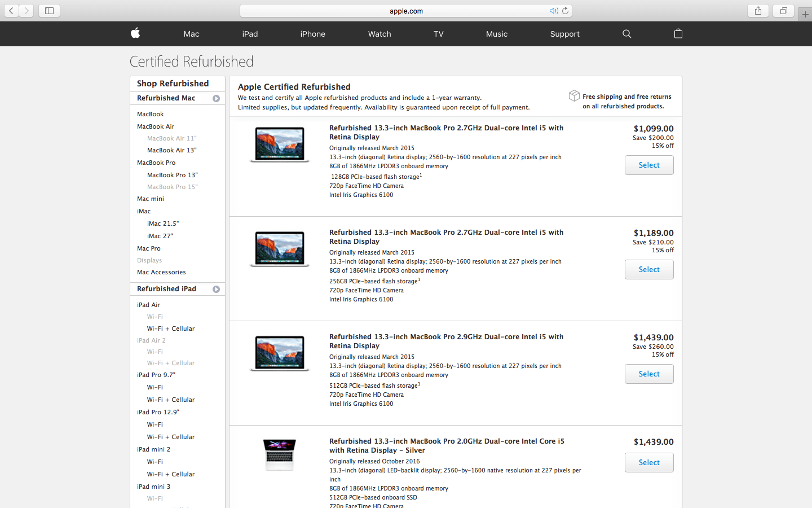The width and height of the screenshot is (812, 508).
Task: Click the iMac sidebar category
Action: (144, 211)
